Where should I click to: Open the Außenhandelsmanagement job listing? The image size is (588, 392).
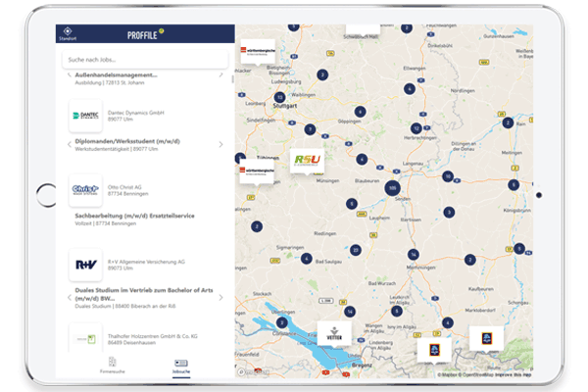point(116,75)
